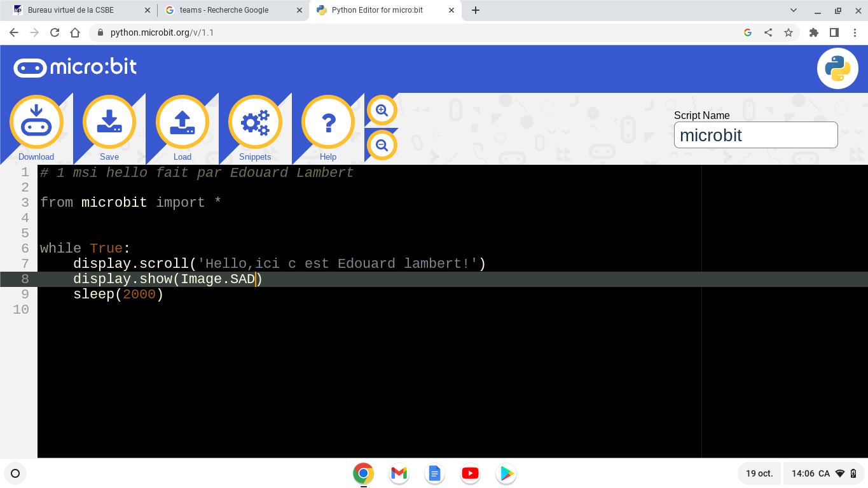
Task: Click the Snippets label
Action: pos(255,157)
